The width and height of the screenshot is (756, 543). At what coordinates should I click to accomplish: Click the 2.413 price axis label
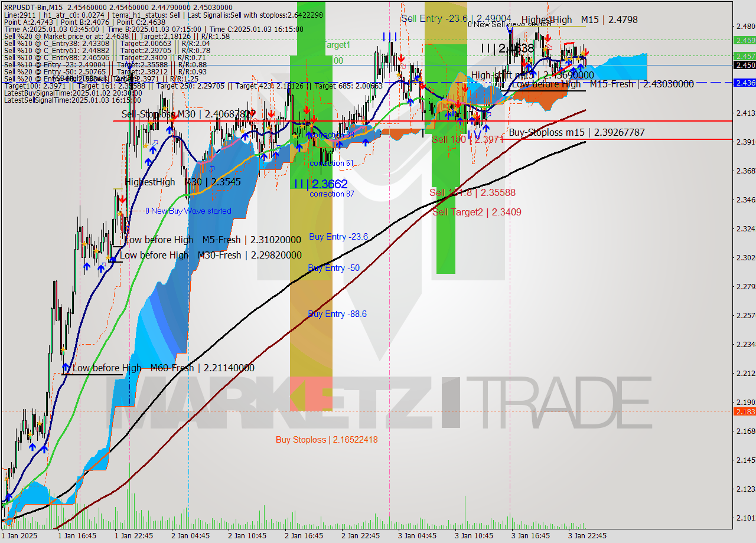point(745,113)
